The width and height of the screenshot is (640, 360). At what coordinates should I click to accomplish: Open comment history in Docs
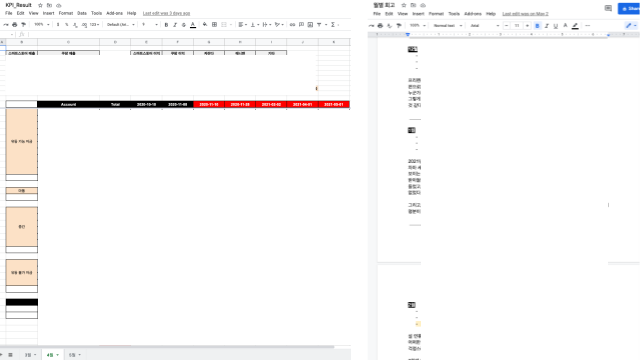tap(608, 8)
